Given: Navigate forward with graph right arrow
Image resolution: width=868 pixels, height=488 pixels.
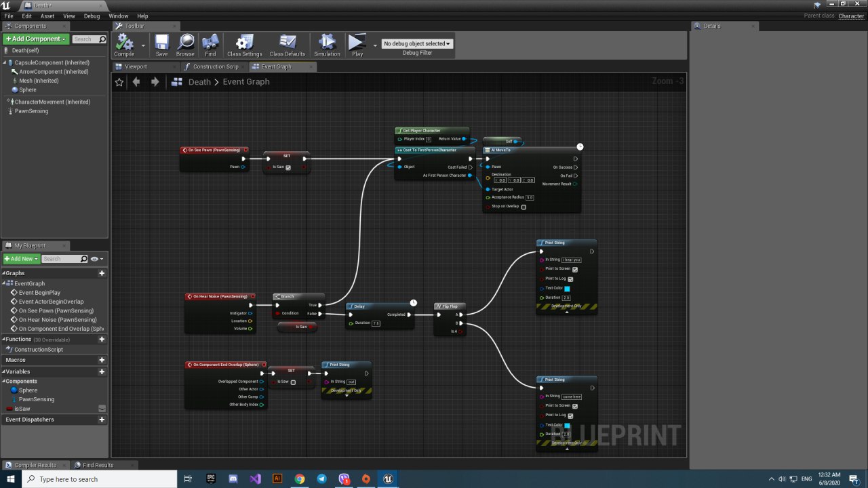Looking at the screenshot, I should 155,82.
